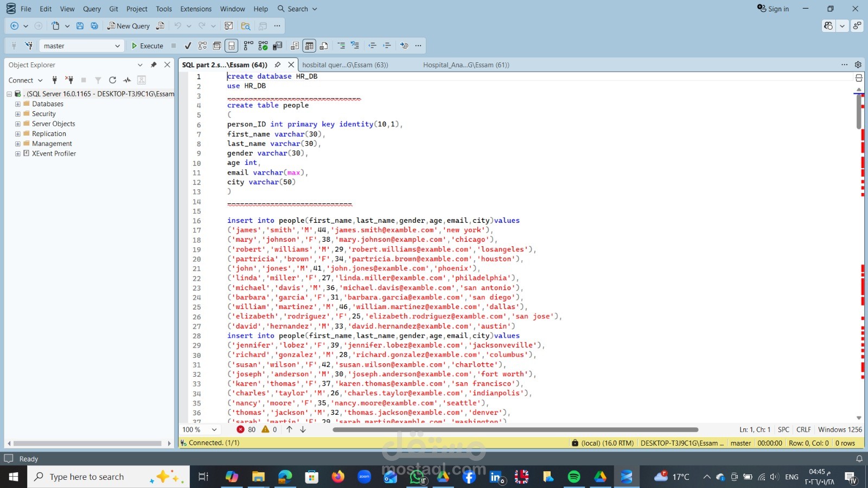Screen dimensions: 868x488
Task: Open the Navigate Backward history dropdown
Action: coord(25,25)
